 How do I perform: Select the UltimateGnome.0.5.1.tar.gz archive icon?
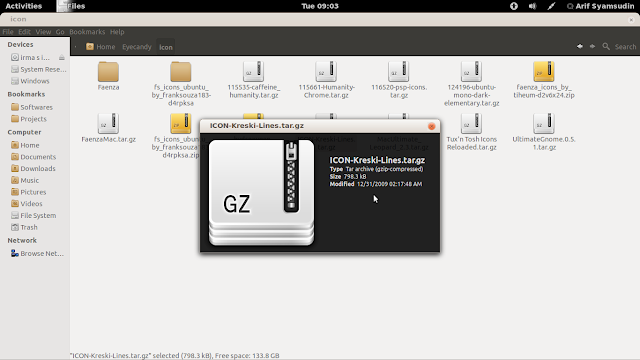[544, 123]
